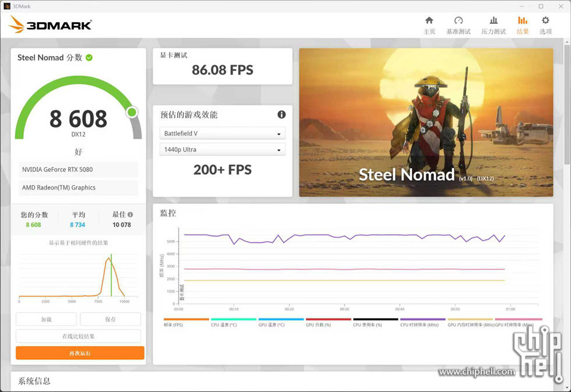Click the 在线比较结果 button

(x=78, y=336)
